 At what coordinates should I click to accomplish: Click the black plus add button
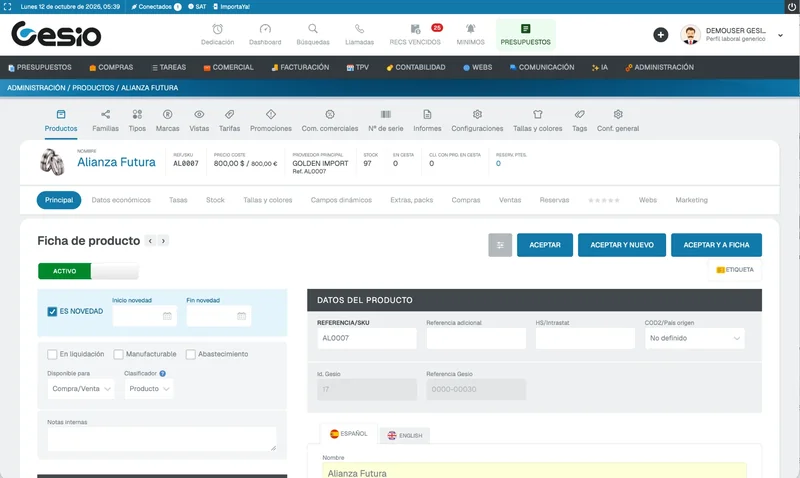(x=661, y=35)
